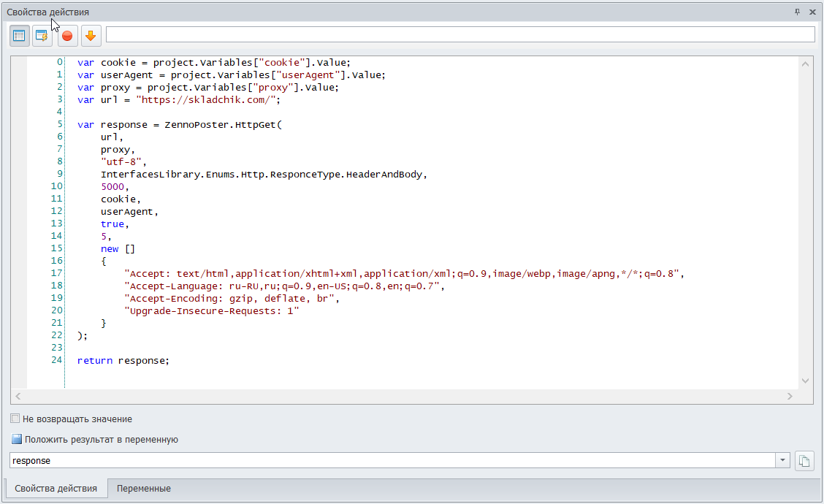Click the new [] array initializer

pyautogui.click(x=118, y=249)
